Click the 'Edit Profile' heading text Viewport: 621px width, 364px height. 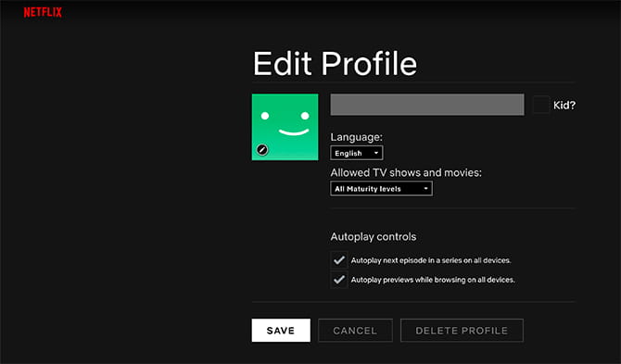coord(335,63)
